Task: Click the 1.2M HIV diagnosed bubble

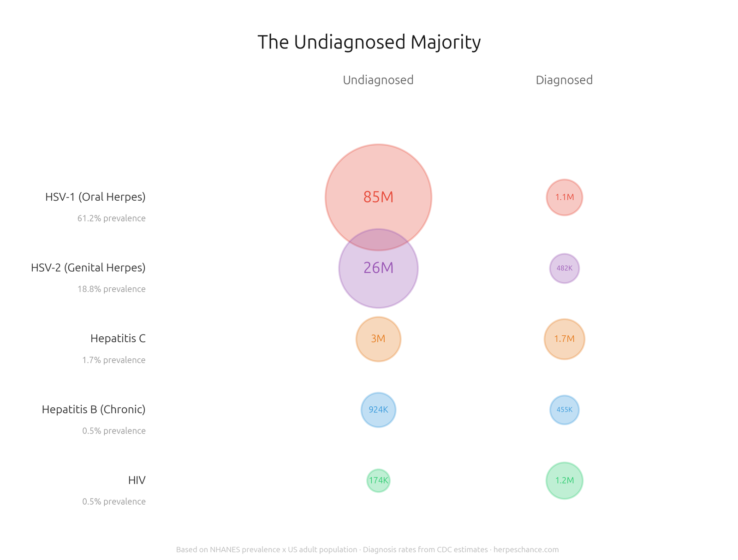Action: [564, 481]
